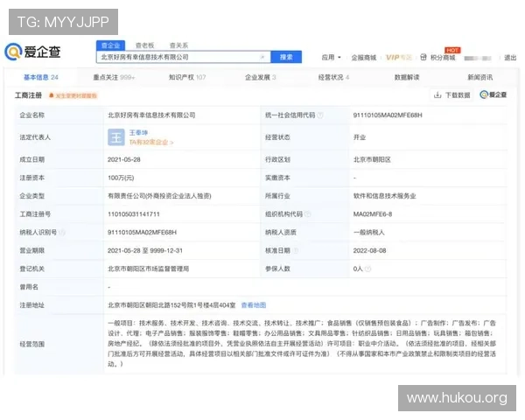Select the 查企业 search tab
This screenshot has width=525, height=420.
110,45
